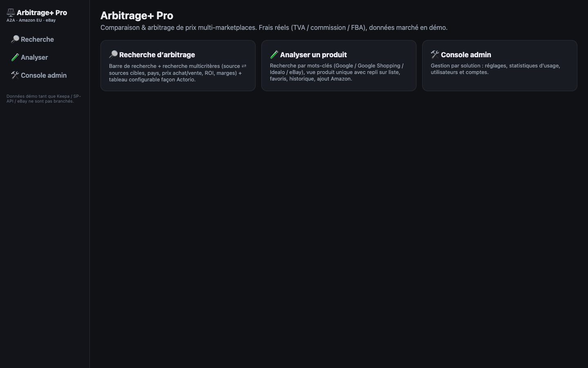Click the main Arbitrage+ Pro page heading
Viewport: 588px width, 368px height.
click(x=137, y=16)
